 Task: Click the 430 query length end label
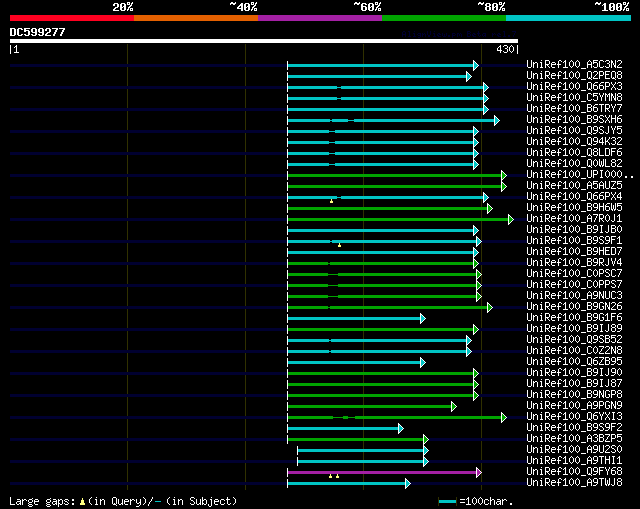click(x=505, y=49)
